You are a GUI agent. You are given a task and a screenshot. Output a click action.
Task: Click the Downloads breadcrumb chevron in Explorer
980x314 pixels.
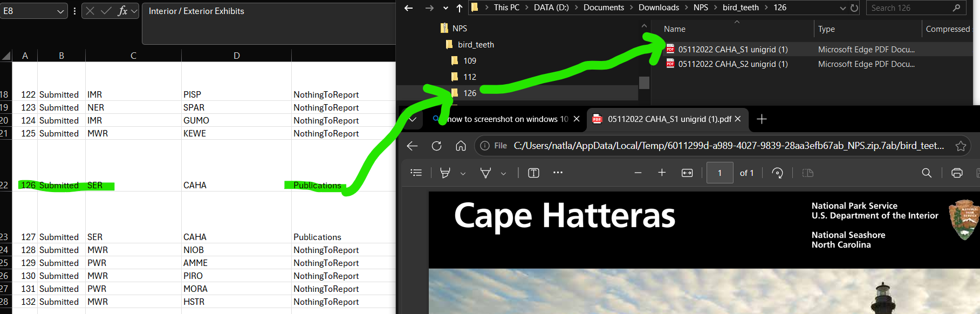pyautogui.click(x=686, y=8)
